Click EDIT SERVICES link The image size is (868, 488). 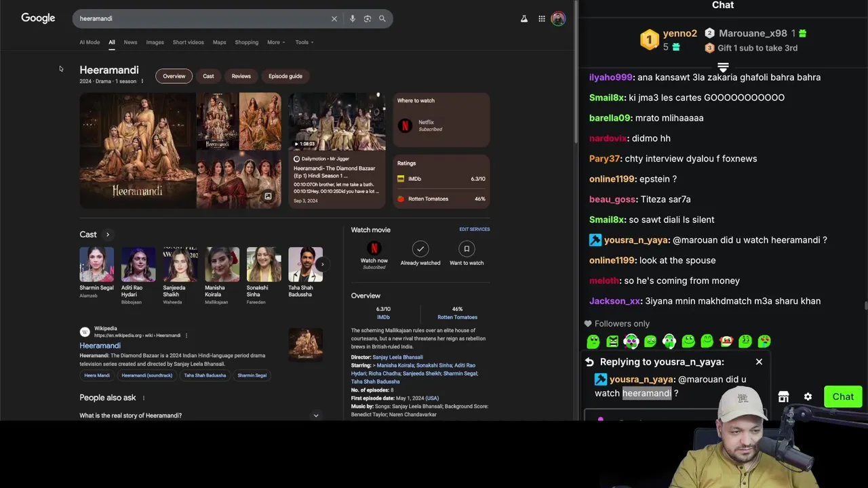[x=474, y=229]
